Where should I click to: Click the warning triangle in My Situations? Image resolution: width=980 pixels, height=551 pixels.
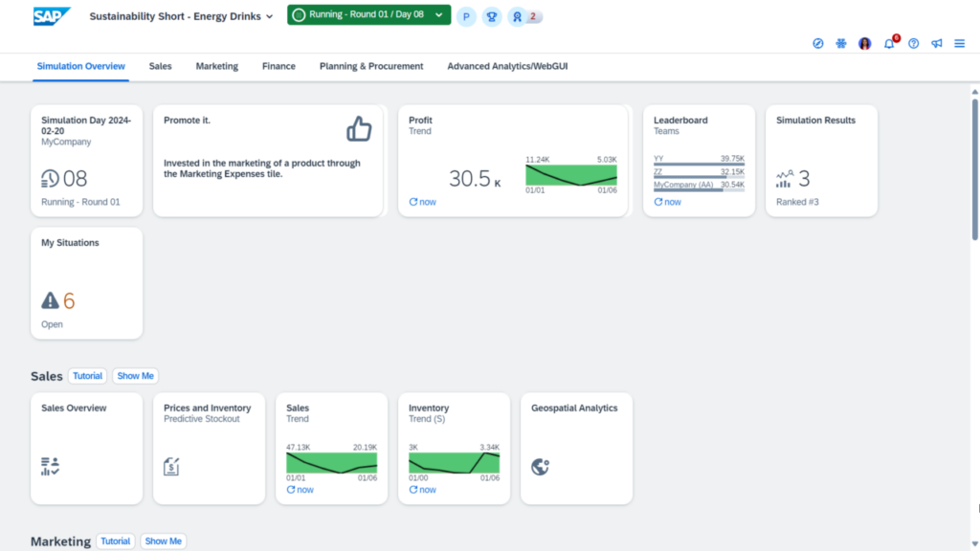50,300
